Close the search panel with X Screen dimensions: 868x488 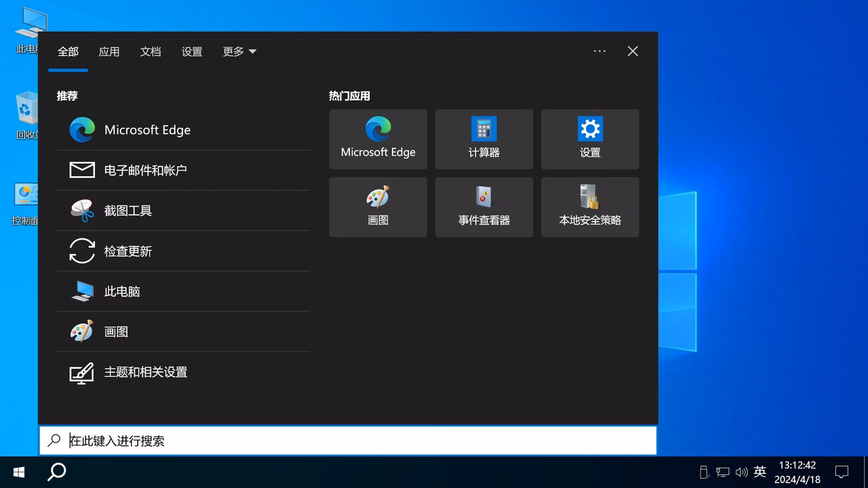[633, 51]
